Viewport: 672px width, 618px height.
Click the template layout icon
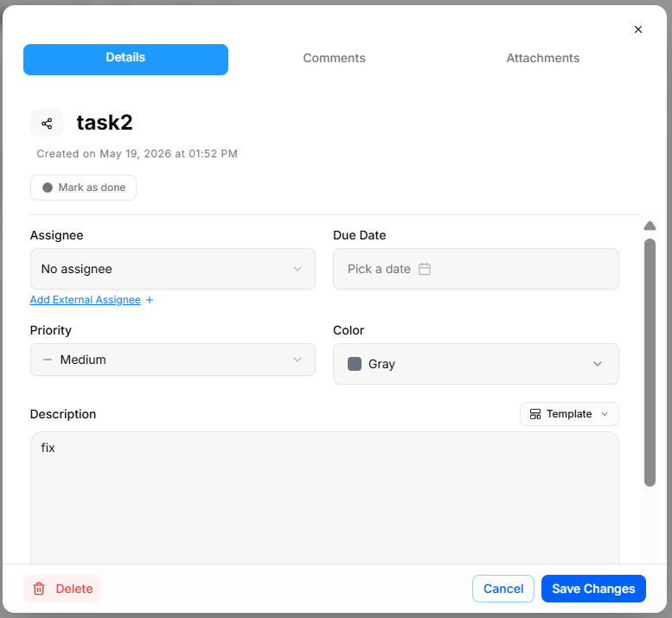pyautogui.click(x=534, y=414)
